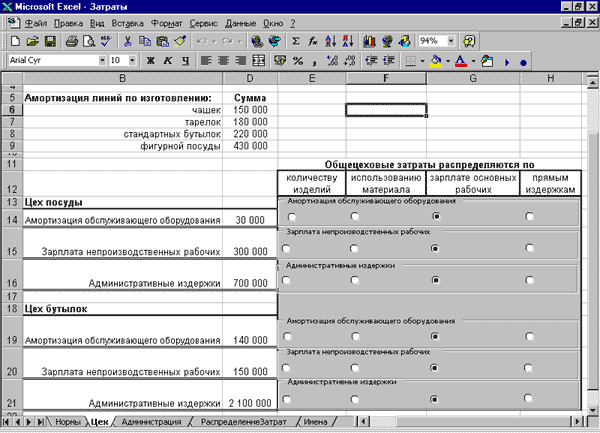Select 'прямым издержкам' radio in row 21
The image size is (600, 433).
tap(528, 398)
